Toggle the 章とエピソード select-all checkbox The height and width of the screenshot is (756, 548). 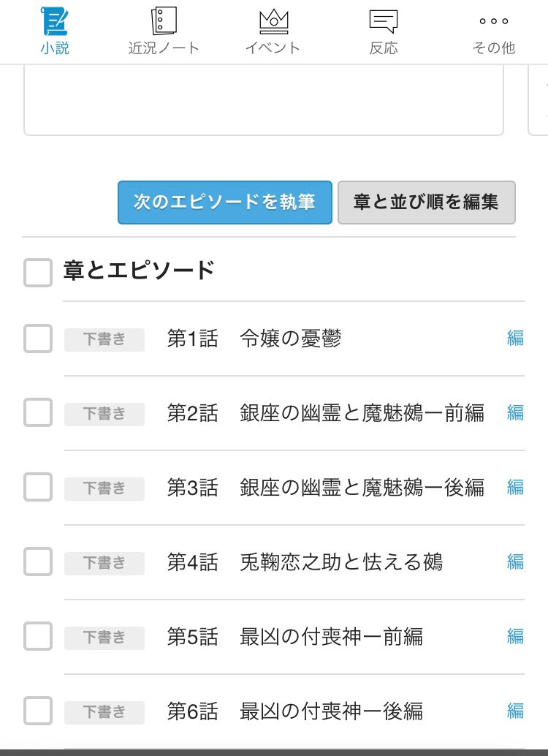[x=38, y=272]
